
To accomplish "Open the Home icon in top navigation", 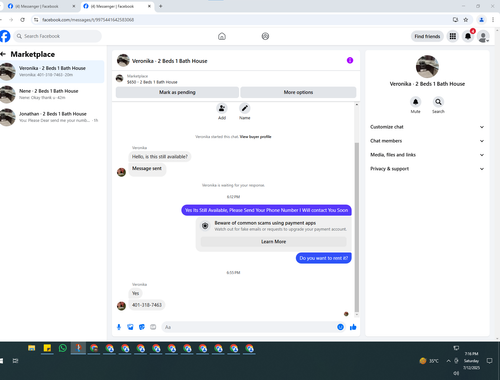I will point(222,36).
